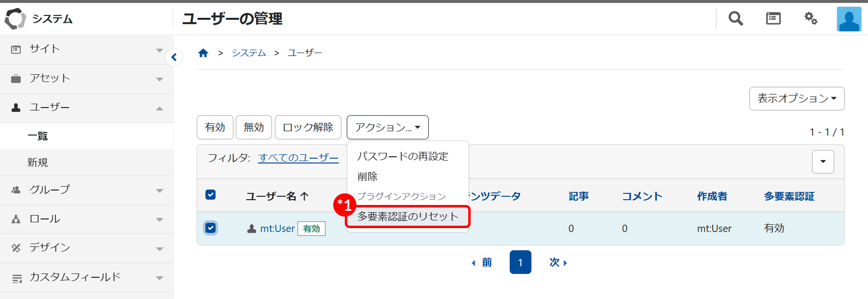Click the ロック解除 button
Screen dimensions: 868x299
click(308, 127)
